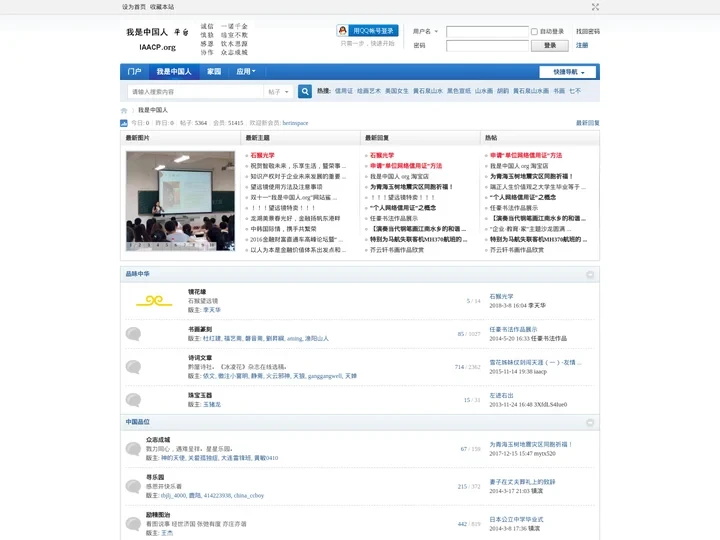Open 齐云轩书画作品欣赏 in hot posts column
The image size is (720, 540).
517,250
